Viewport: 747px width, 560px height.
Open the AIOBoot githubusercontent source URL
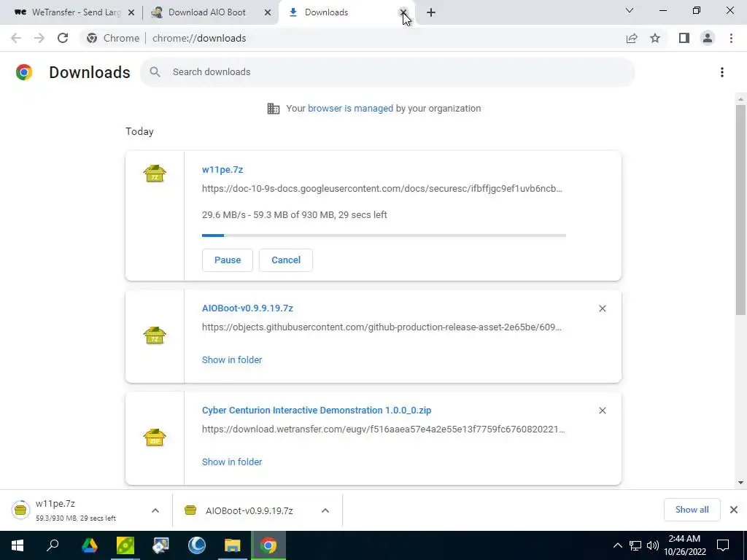tap(382, 327)
